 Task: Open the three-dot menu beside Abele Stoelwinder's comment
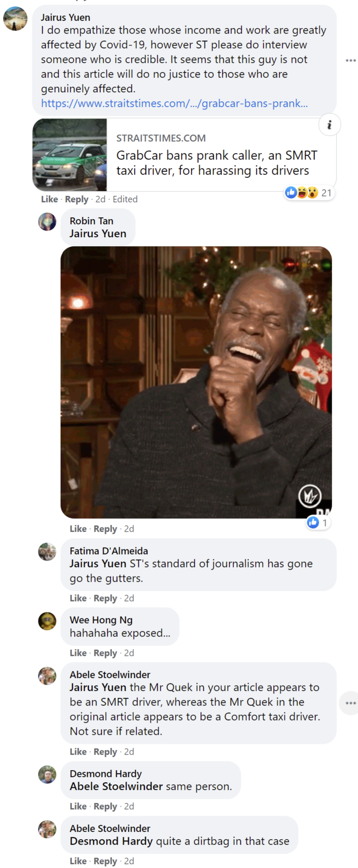(350, 703)
